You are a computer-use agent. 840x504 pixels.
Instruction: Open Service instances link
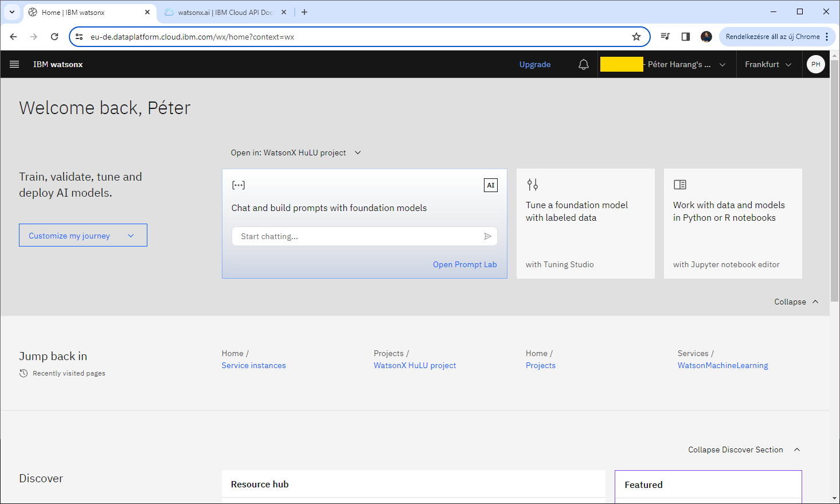253,365
